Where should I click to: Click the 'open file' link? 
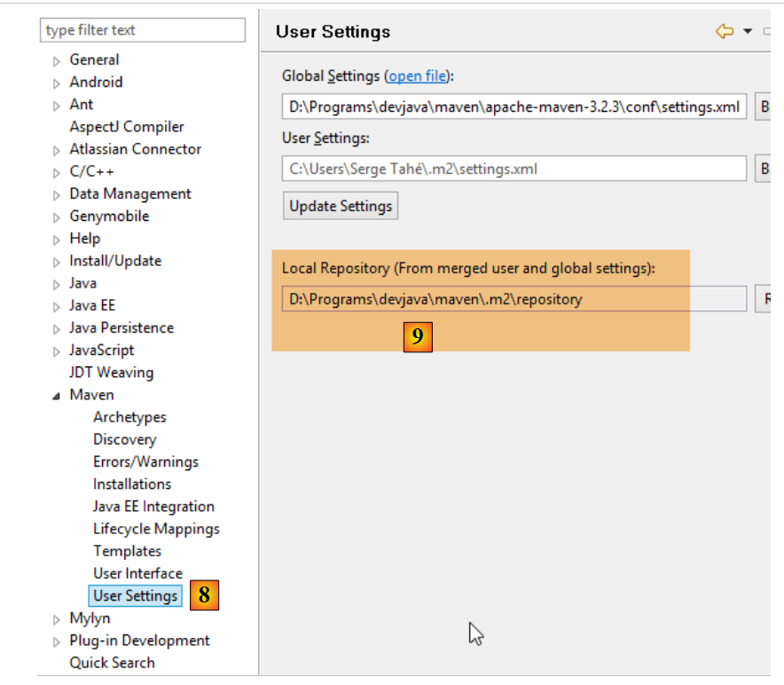click(x=417, y=76)
